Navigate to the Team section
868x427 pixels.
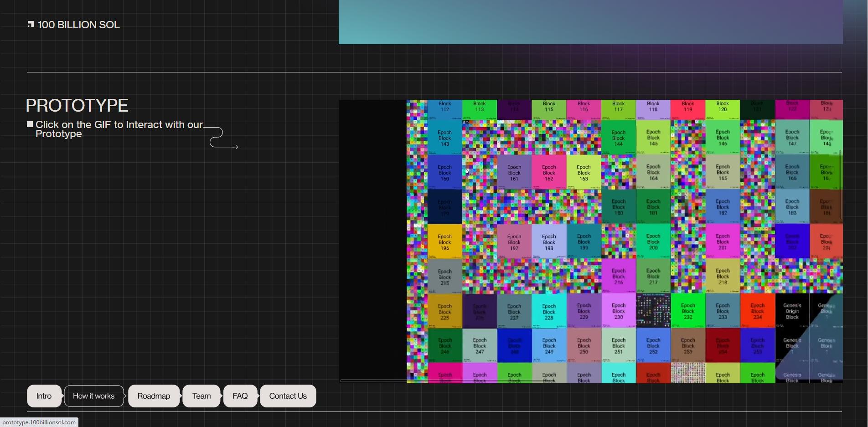pos(201,396)
